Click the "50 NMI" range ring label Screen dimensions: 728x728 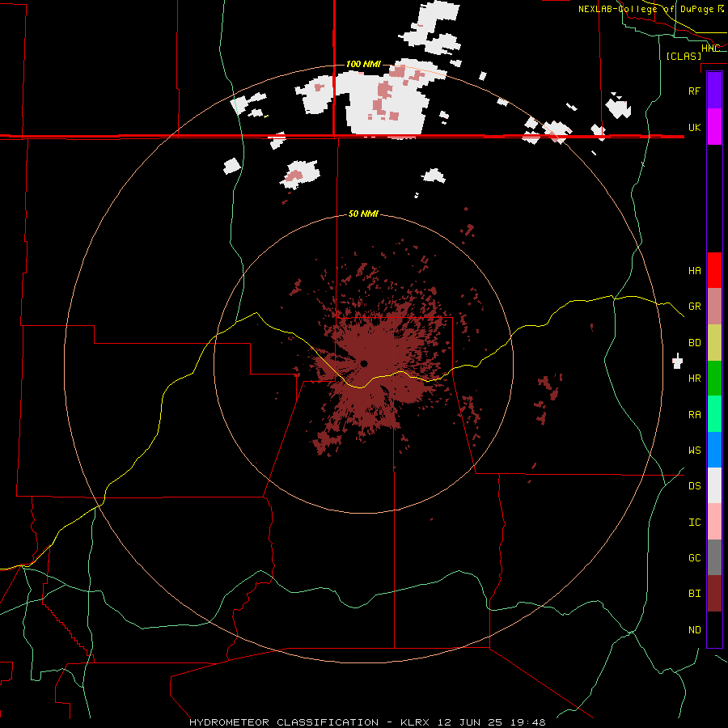click(363, 214)
